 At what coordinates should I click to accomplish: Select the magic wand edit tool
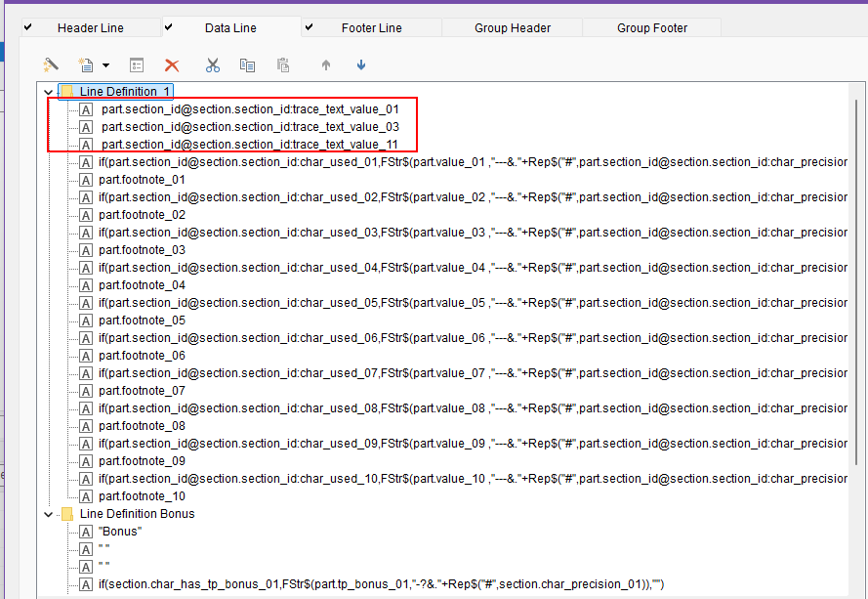[x=50, y=64]
